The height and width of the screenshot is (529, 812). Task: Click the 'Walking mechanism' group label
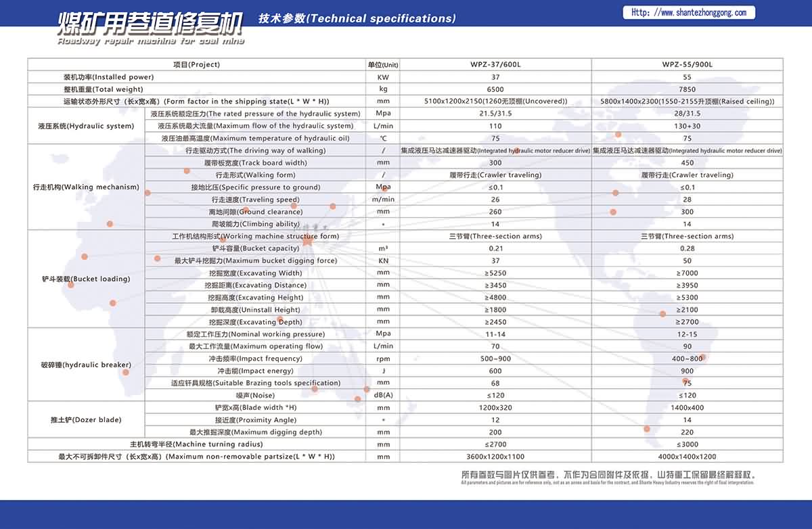coord(86,187)
